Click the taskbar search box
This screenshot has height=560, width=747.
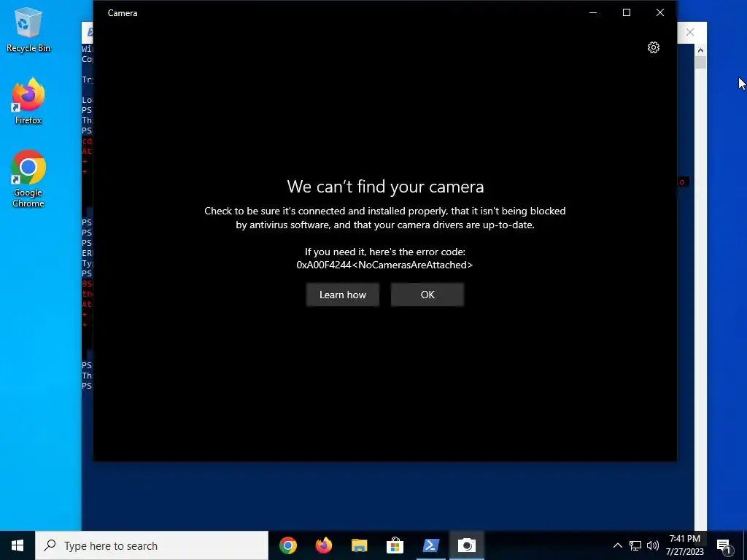[152, 545]
